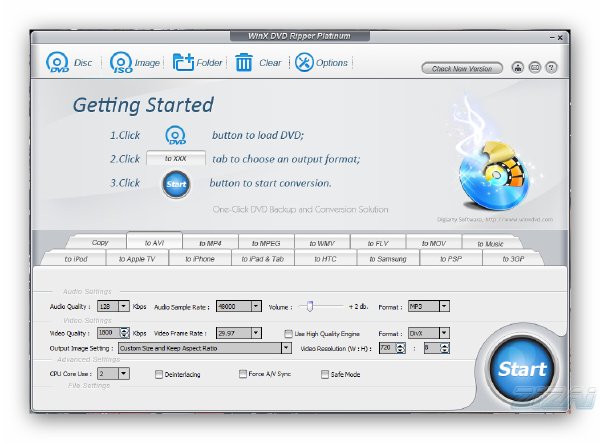
Task: Click the help question mark icon
Action: [x=551, y=68]
